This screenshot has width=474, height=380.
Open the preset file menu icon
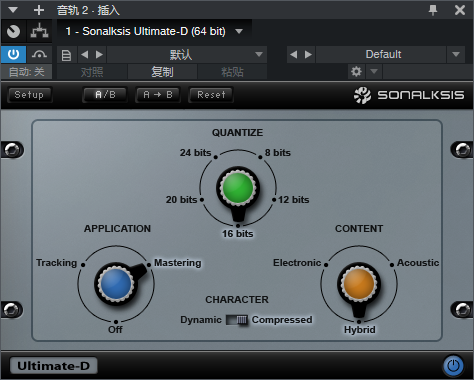pos(66,55)
